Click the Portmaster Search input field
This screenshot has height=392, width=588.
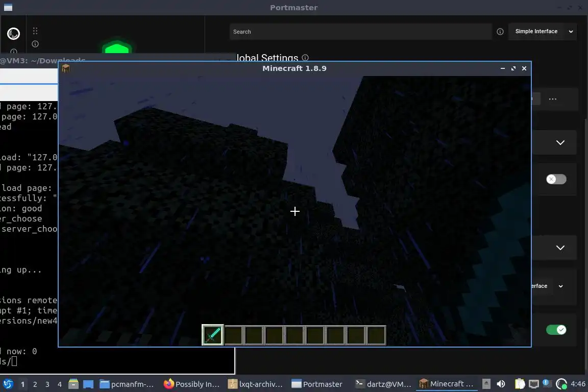360,32
